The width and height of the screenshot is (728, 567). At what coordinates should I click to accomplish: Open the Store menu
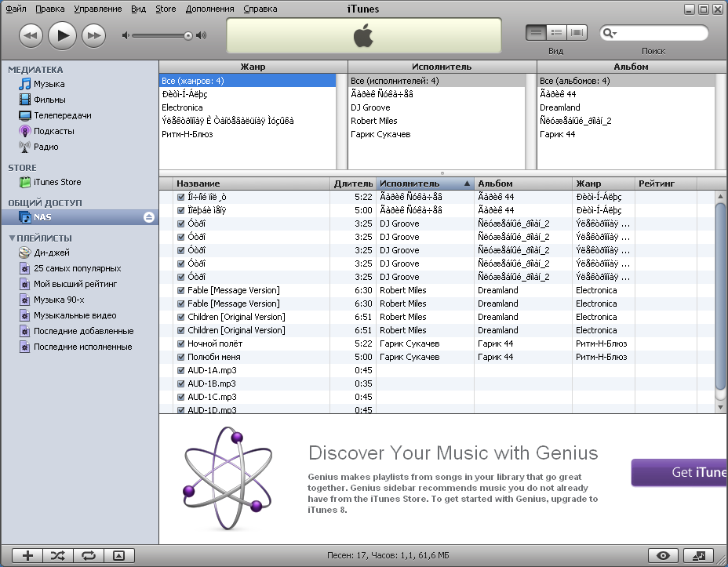click(166, 9)
